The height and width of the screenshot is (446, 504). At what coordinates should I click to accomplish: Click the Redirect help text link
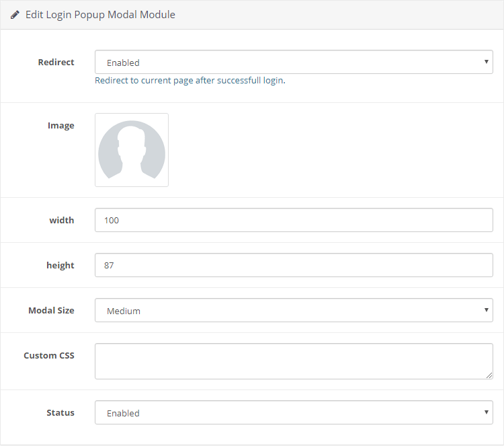[190, 81]
